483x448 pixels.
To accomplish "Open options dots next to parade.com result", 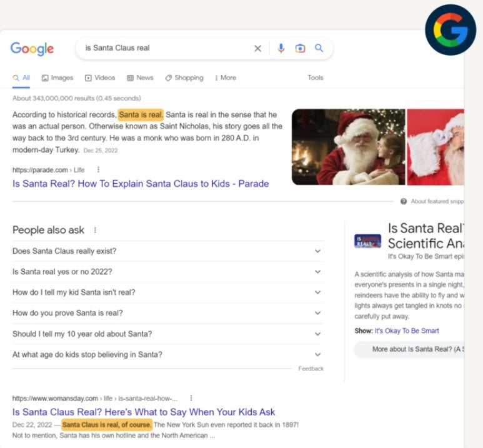I will pos(98,169).
